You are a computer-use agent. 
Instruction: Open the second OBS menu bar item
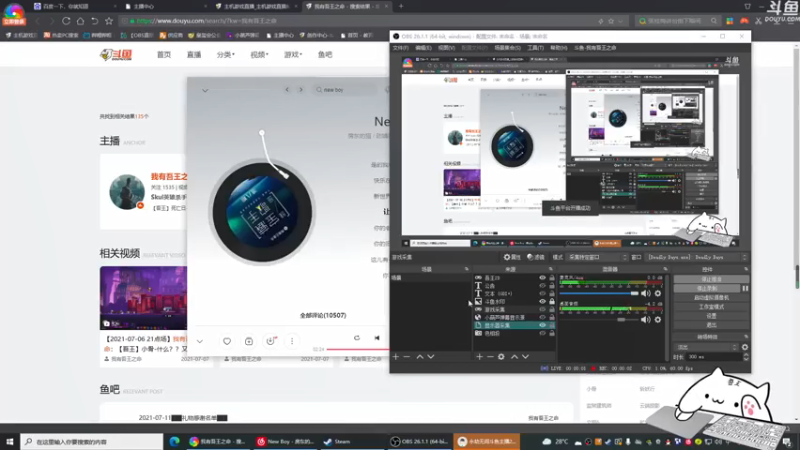click(x=423, y=47)
